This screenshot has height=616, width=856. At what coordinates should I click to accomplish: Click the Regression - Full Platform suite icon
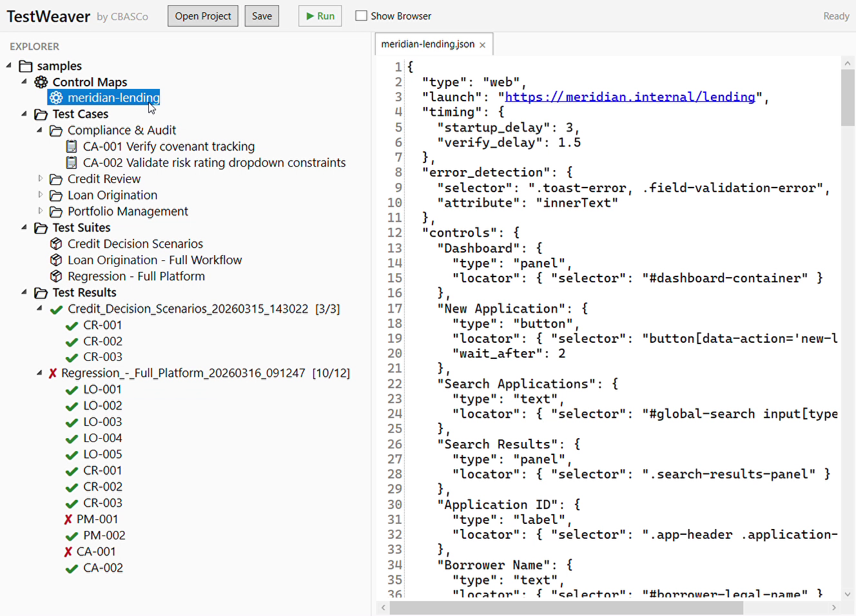point(56,276)
